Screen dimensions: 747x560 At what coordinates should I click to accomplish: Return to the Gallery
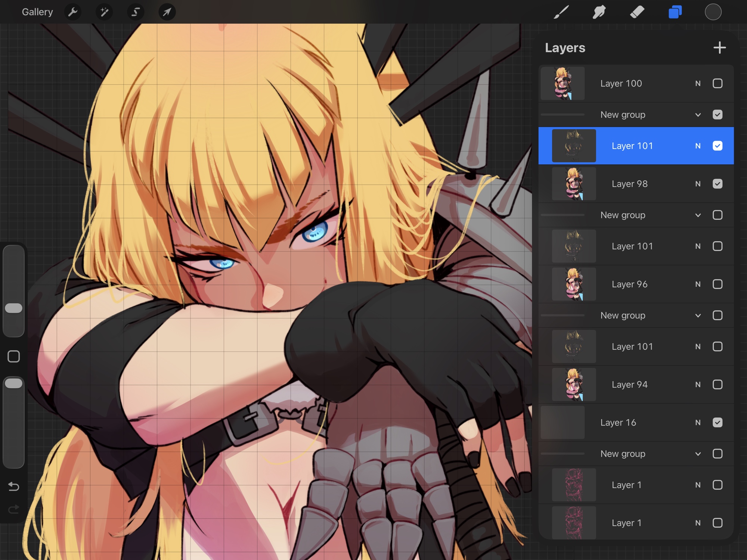pos(37,12)
